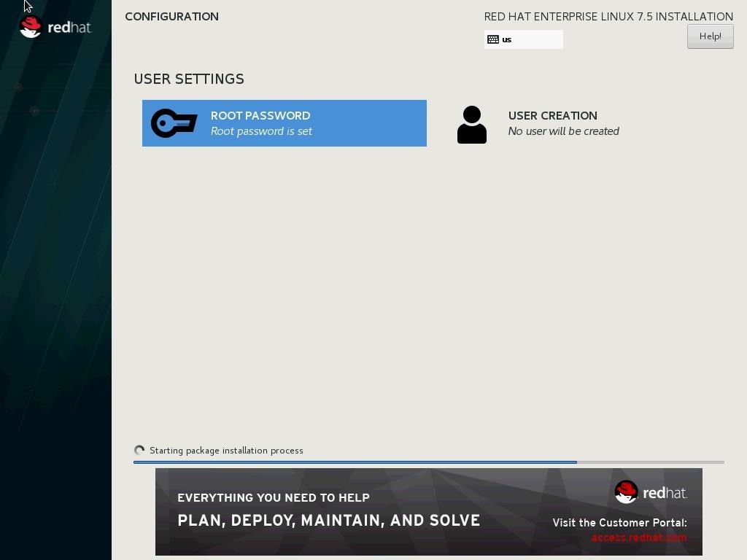Click the 'No user will be created' text
This screenshot has height=560, width=747.
(564, 131)
